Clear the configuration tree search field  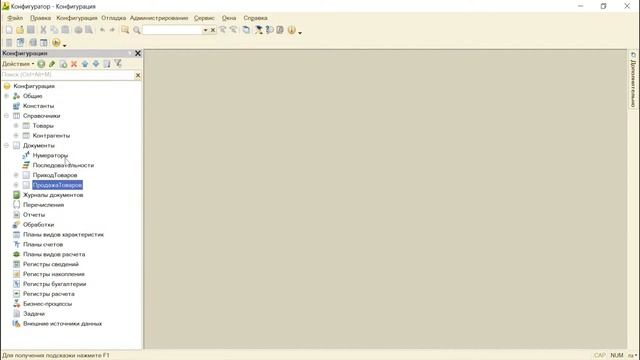(138, 75)
